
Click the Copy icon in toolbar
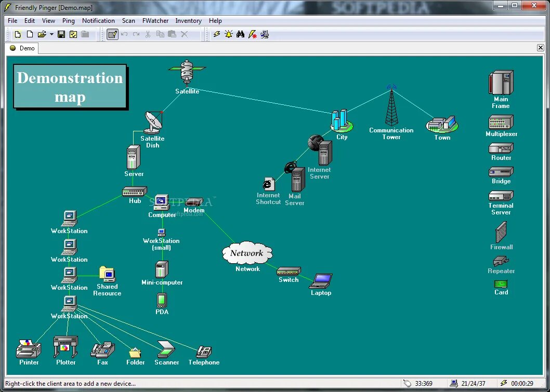(160, 34)
